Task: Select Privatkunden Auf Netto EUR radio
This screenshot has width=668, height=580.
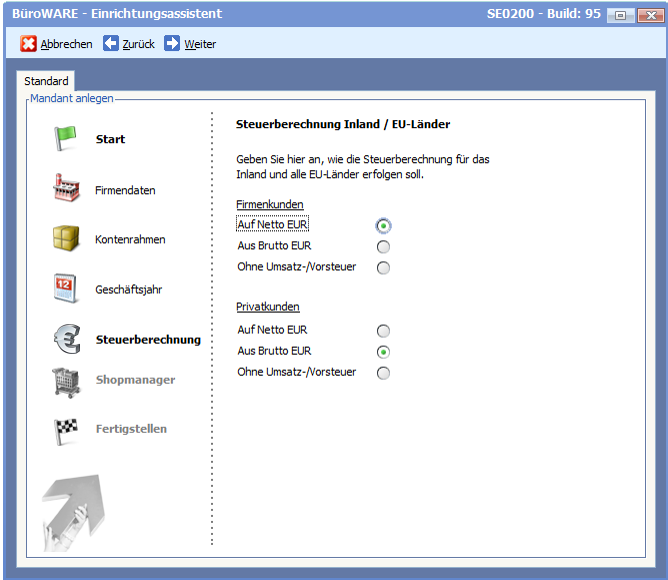Action: (383, 331)
